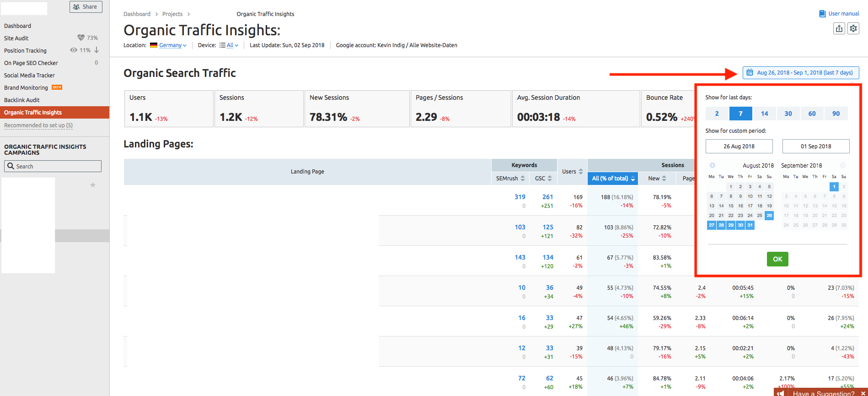Sort by New sessions column
Screen dimensions: 868x396
tap(657, 179)
